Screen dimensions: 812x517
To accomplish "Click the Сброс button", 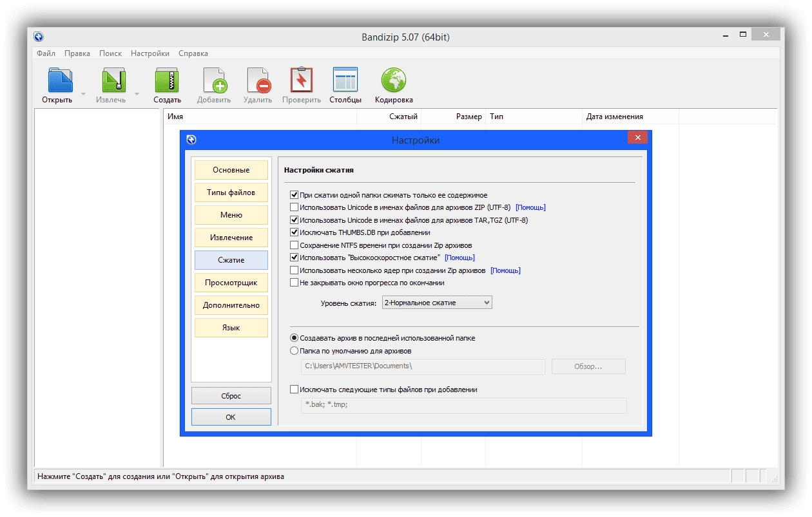I will click(231, 396).
